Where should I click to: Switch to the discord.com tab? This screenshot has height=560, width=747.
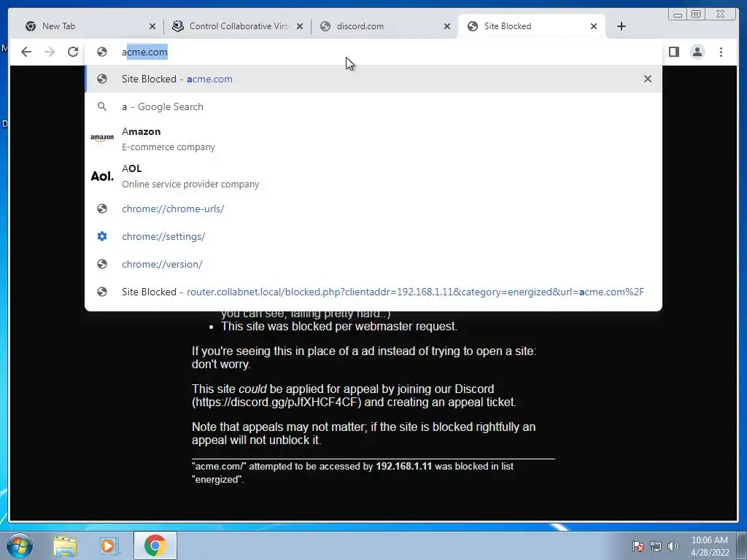384,26
